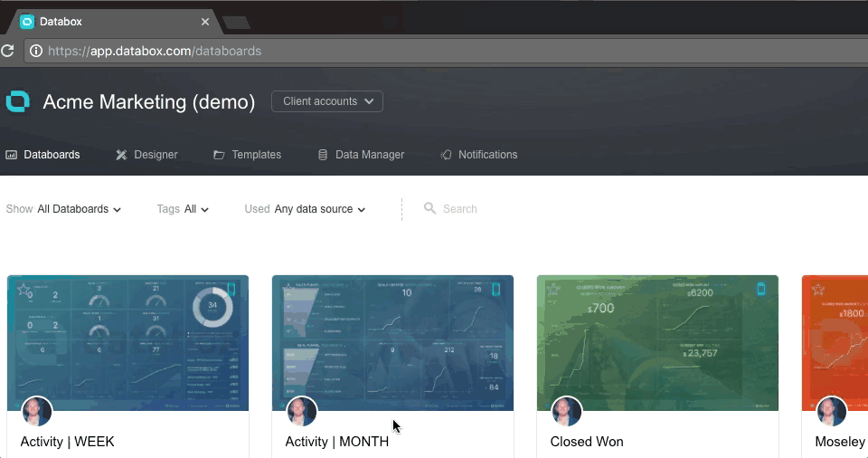Viewport: 868px width, 458px height.
Task: Toggle favorite star on Closed Won databoard
Action: [x=553, y=290]
